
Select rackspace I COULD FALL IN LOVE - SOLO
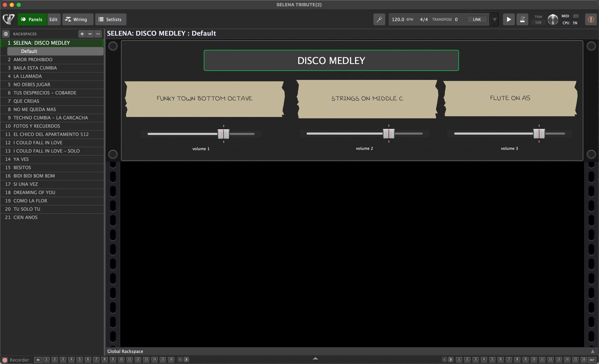pos(52,151)
